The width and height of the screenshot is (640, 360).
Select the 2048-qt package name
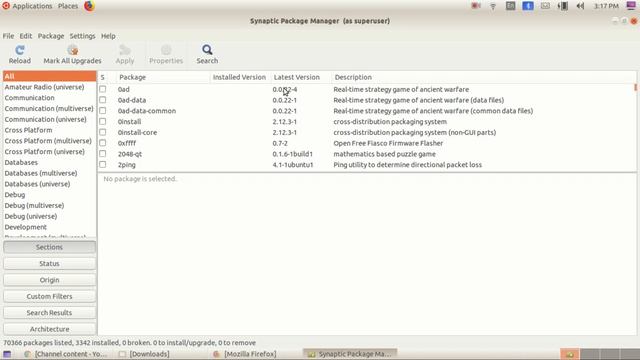tap(130, 154)
